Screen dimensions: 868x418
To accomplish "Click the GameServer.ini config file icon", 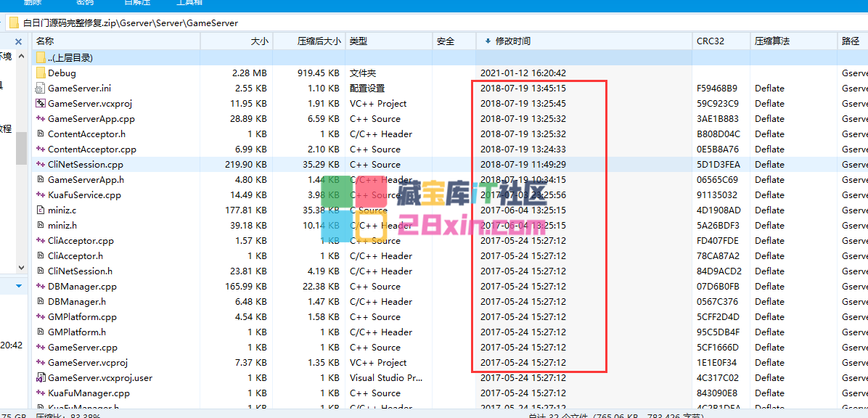I will (41, 88).
